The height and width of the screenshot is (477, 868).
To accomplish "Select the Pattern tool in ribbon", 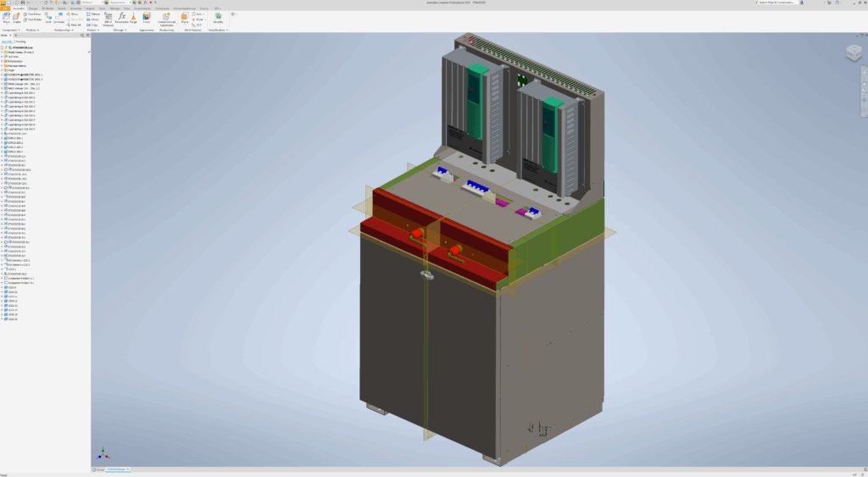I will [x=94, y=14].
